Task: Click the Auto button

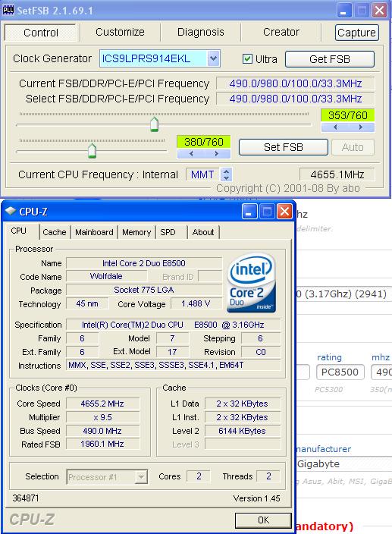Action: pyautogui.click(x=353, y=147)
